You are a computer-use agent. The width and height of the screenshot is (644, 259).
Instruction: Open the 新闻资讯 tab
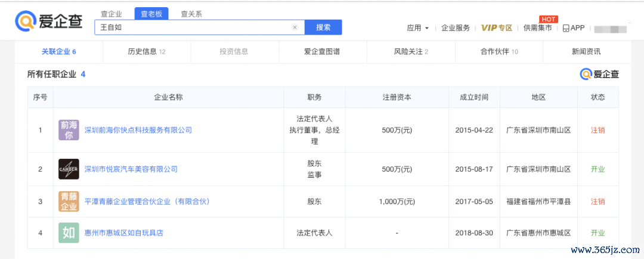[586, 52]
